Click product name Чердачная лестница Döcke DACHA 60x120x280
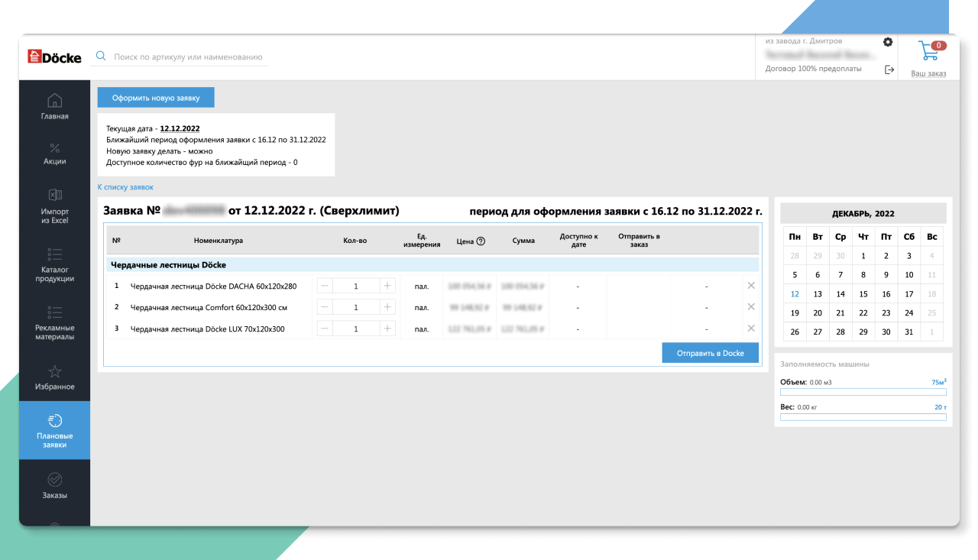The width and height of the screenshot is (978, 560). [213, 286]
